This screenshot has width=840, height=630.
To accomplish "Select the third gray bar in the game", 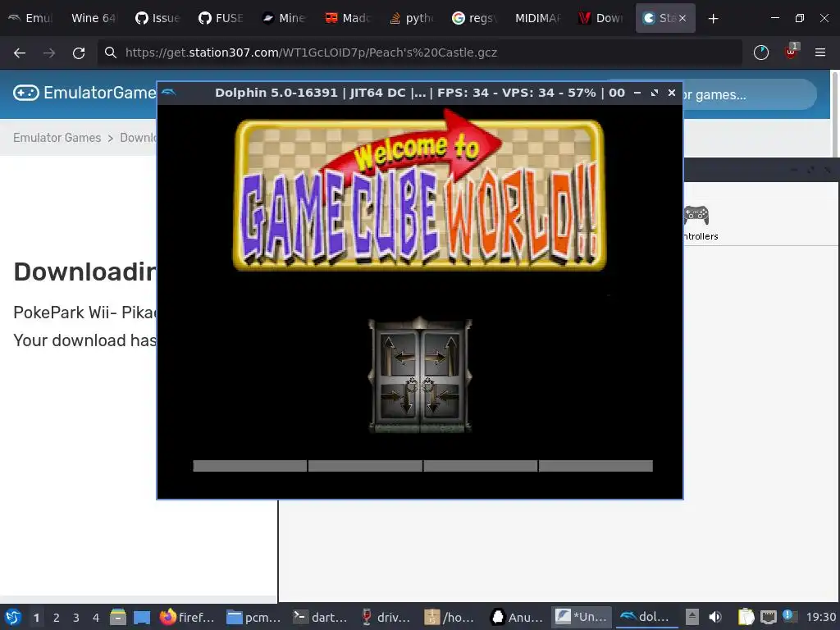I will [x=481, y=466].
